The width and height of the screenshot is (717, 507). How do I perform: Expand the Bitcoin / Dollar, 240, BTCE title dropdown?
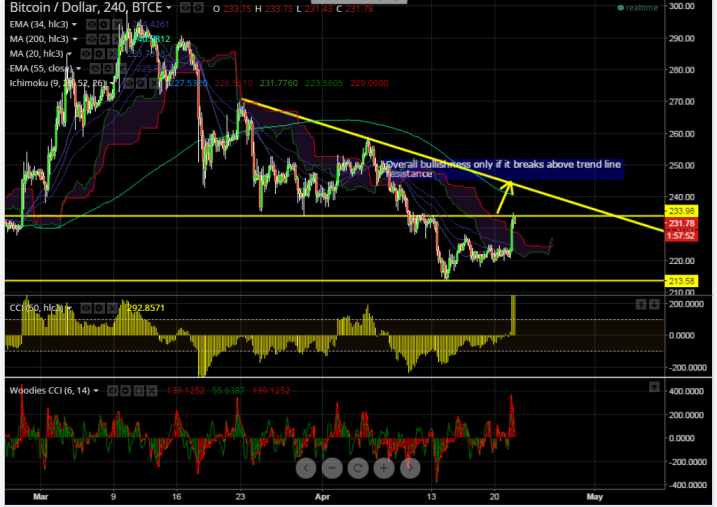pyautogui.click(x=169, y=8)
